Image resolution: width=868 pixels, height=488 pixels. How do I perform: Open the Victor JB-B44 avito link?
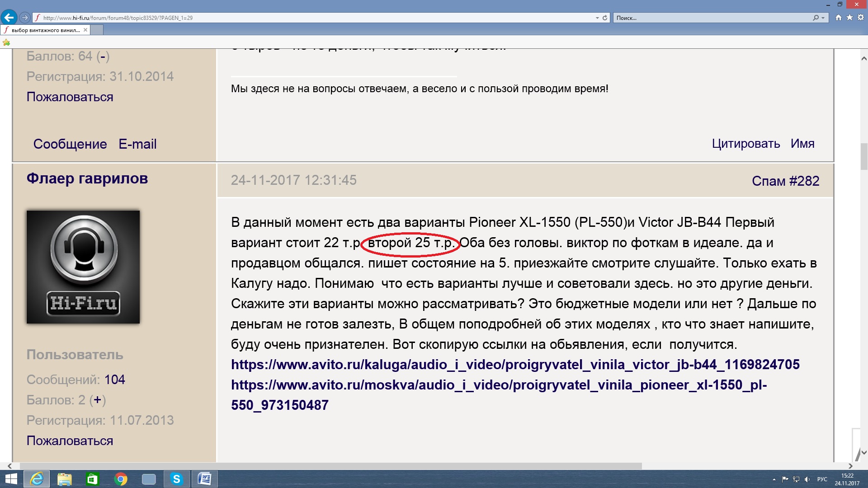click(515, 365)
